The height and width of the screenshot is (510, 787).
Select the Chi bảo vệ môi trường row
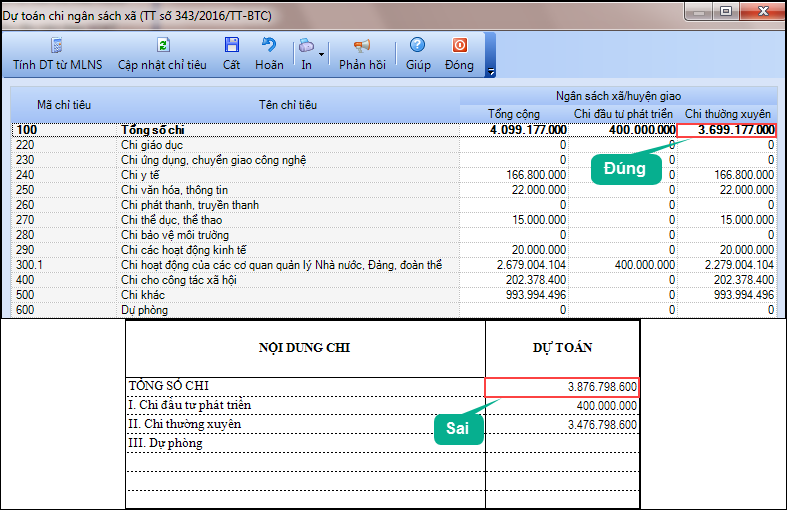(x=394, y=235)
